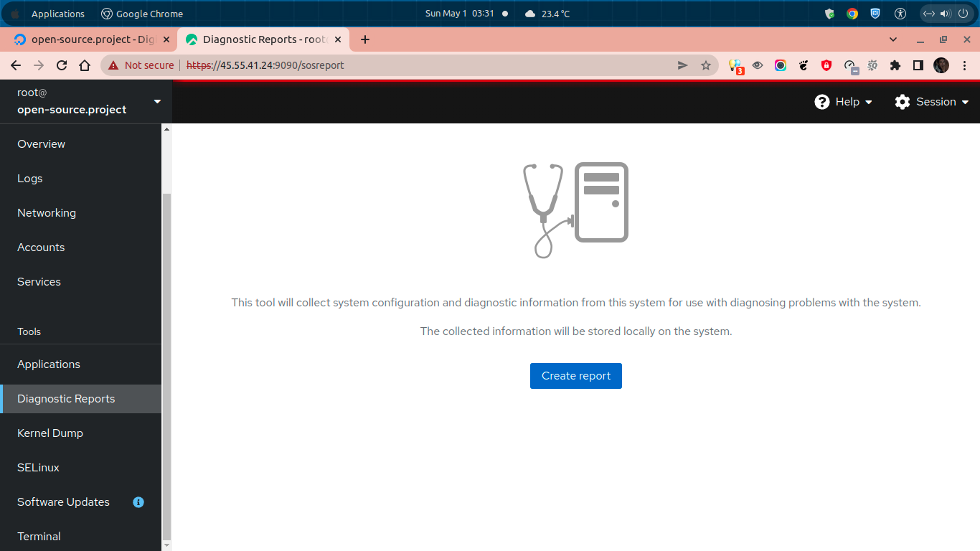Open the accessibility menu in top panel
This screenshot has height=551, width=980.
tap(901, 14)
